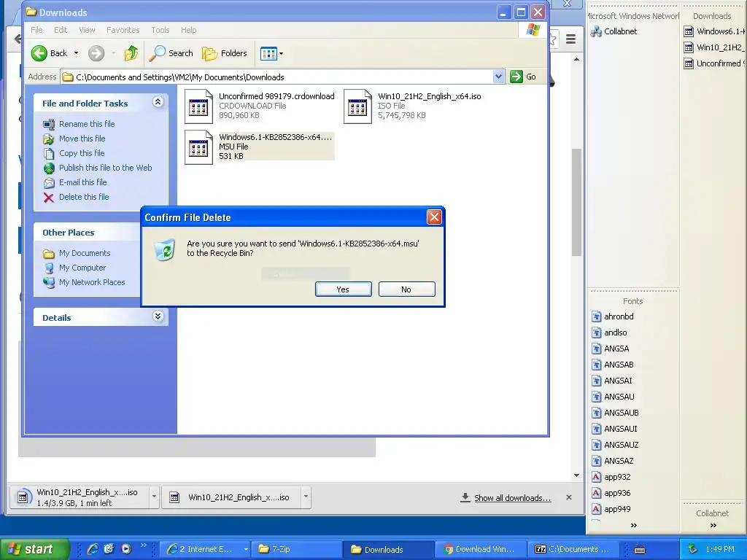Open the Help menu
Viewport: 747px width, 560px height.
[189, 30]
